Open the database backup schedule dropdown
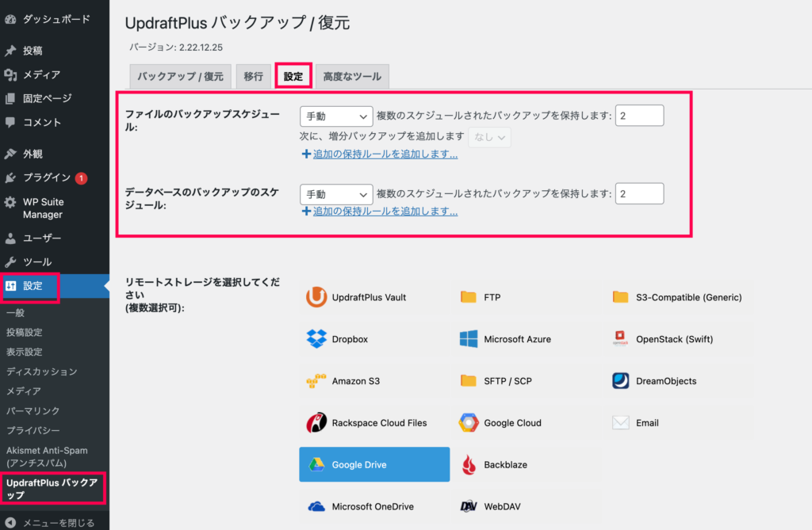The image size is (812, 530). (336, 194)
